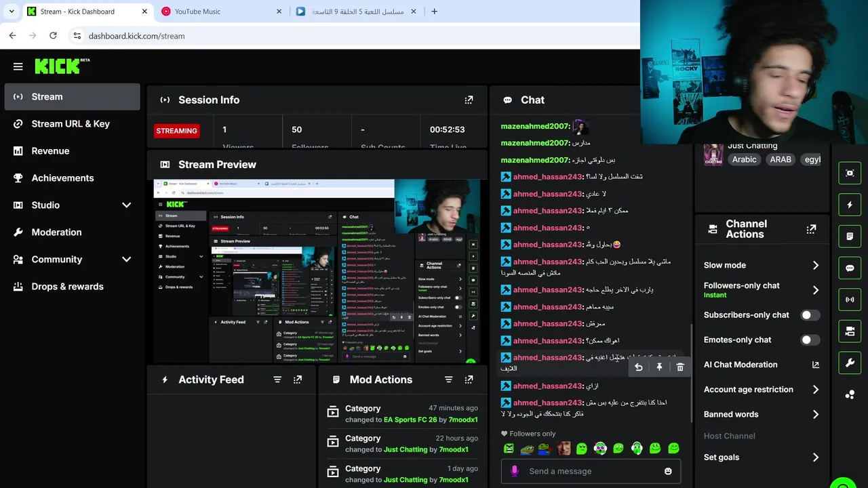Pop out the Session Info panel

pos(469,100)
